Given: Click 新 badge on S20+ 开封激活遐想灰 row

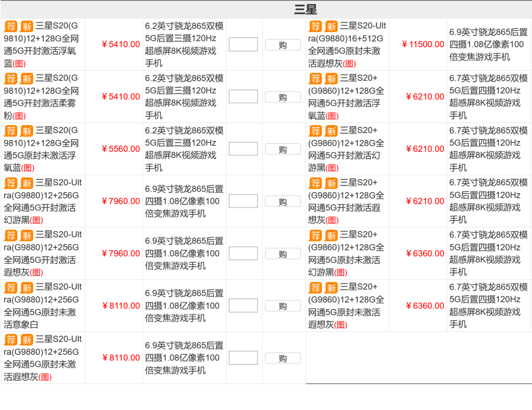Looking at the screenshot, I should pyautogui.click(x=331, y=183).
